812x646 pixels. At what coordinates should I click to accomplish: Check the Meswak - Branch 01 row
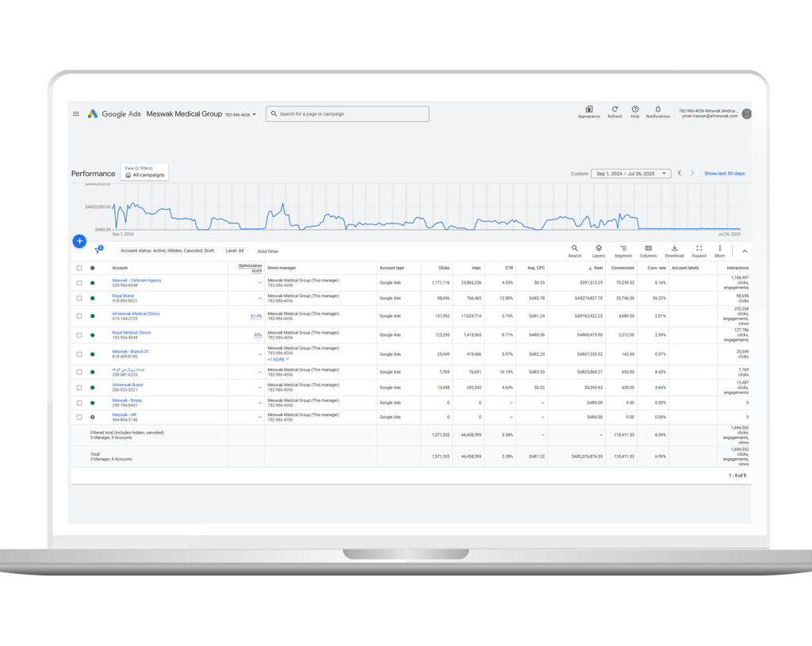point(79,354)
